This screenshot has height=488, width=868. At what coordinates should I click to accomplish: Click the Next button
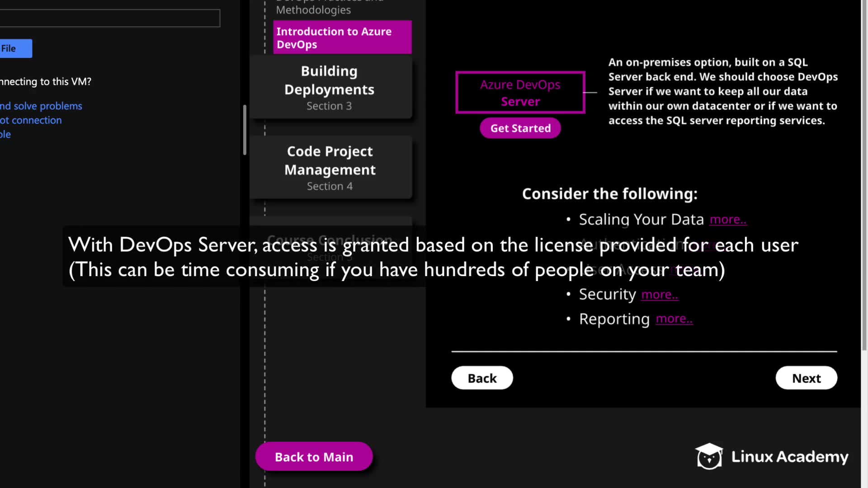point(806,378)
